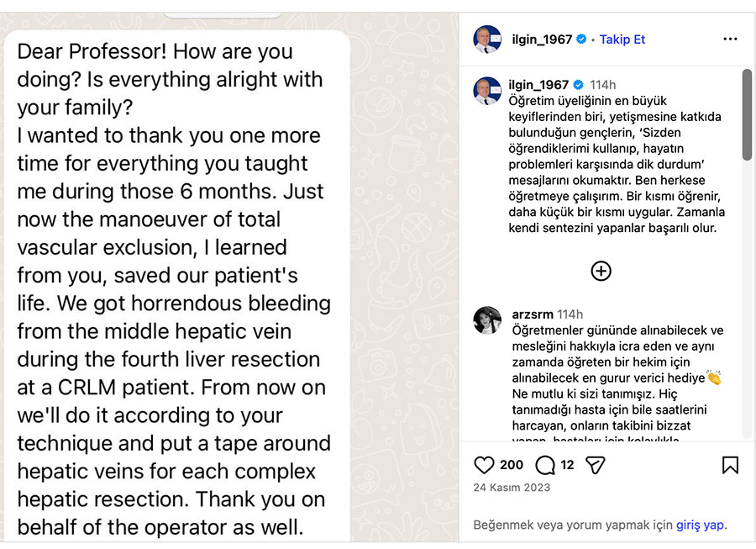This screenshot has width=756, height=549.
Task: Open comments via the speech bubble icon
Action: click(x=545, y=465)
